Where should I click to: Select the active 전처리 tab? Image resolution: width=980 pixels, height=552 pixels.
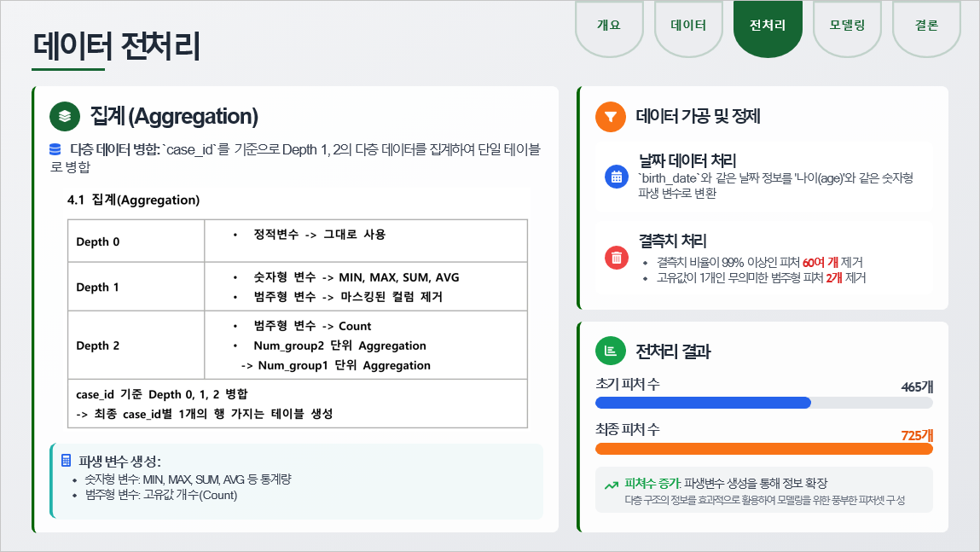(x=768, y=26)
